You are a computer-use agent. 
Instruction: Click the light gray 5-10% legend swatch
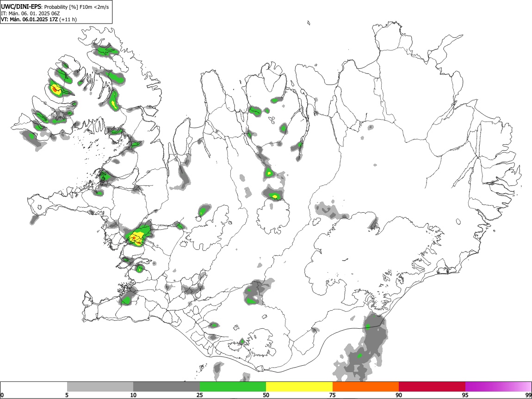tap(100, 387)
